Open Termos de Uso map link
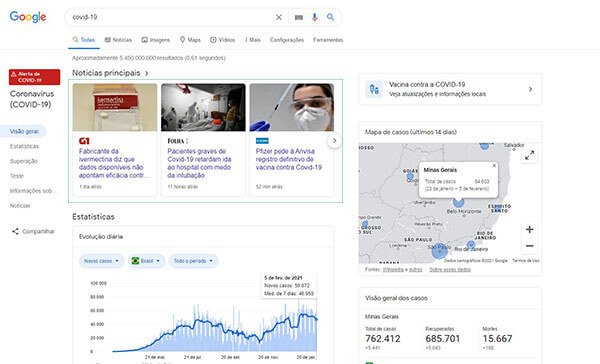 526,261
